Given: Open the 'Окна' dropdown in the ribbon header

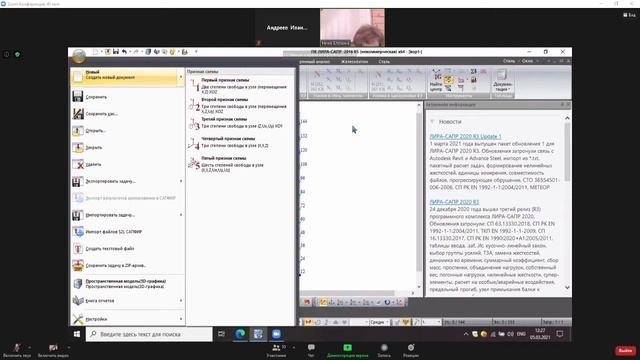Looking at the screenshot, I should [529, 61].
